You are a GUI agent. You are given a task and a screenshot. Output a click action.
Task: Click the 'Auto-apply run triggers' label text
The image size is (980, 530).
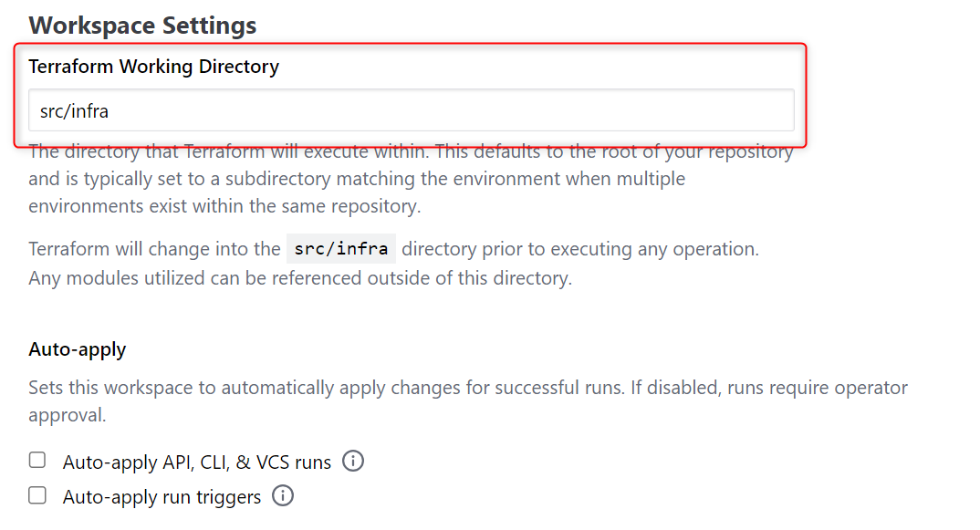pos(162,497)
